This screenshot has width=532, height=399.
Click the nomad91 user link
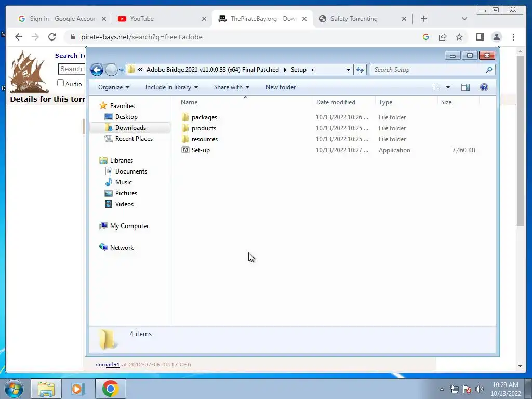tap(108, 364)
